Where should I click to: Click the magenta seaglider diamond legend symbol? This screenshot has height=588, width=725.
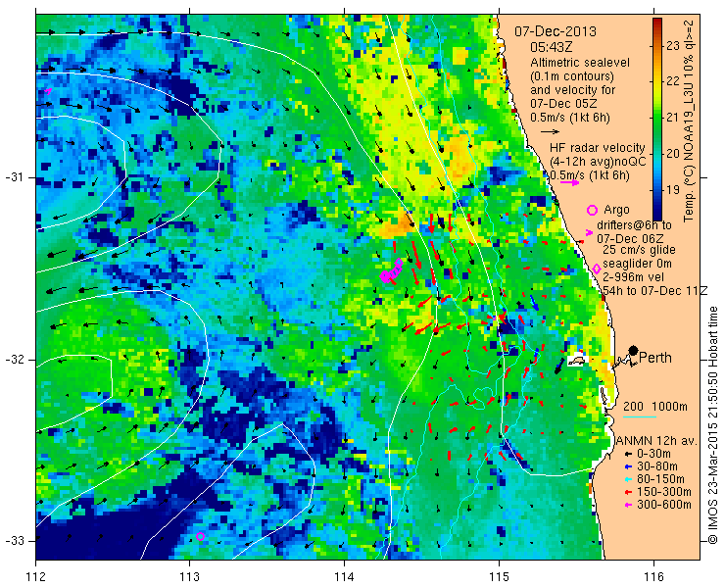point(597,269)
